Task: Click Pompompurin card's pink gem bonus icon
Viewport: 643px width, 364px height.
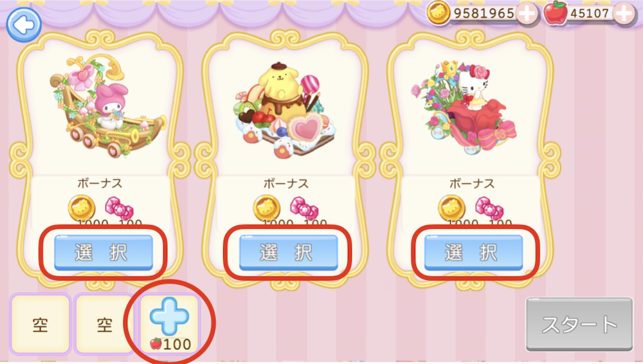Action: tap(304, 208)
